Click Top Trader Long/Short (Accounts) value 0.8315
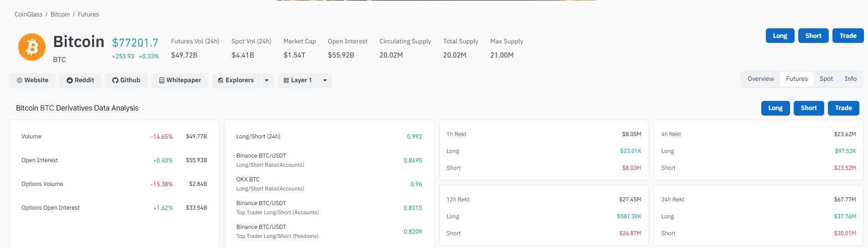The image size is (868, 248). click(413, 208)
